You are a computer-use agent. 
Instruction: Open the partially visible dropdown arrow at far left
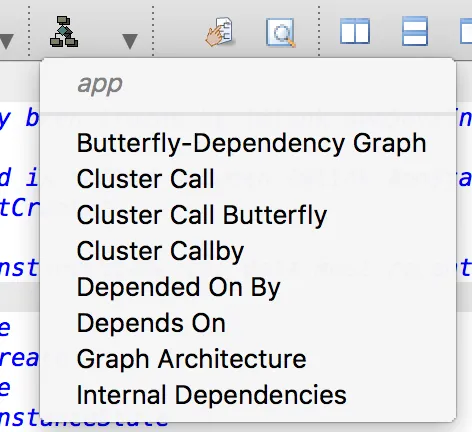click(7, 41)
